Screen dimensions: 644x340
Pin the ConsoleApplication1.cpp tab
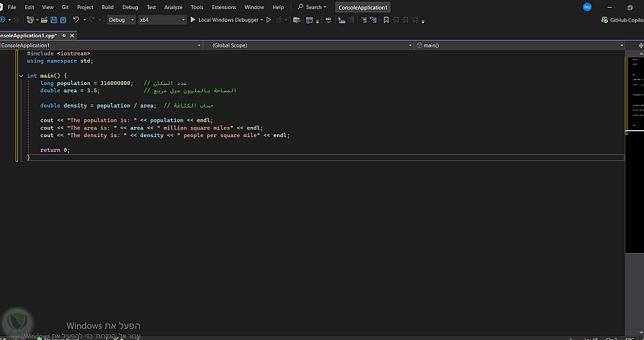point(64,35)
